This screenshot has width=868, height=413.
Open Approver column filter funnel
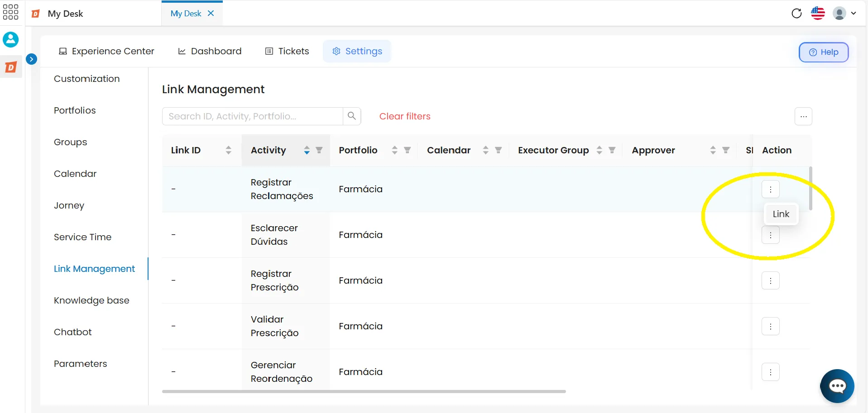click(726, 150)
